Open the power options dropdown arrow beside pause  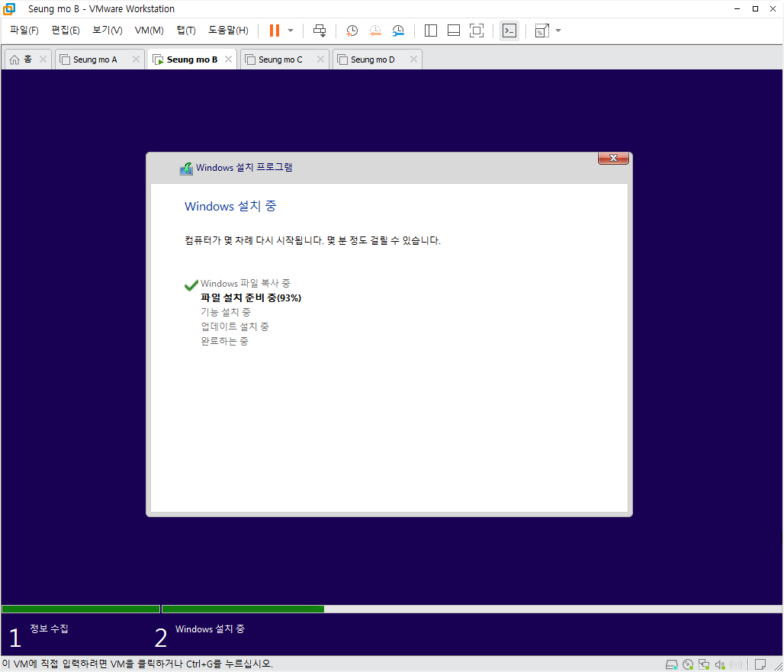291,31
